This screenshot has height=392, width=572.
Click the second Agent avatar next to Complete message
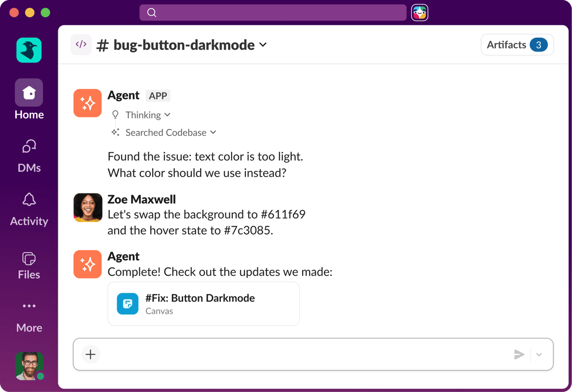[x=88, y=264]
